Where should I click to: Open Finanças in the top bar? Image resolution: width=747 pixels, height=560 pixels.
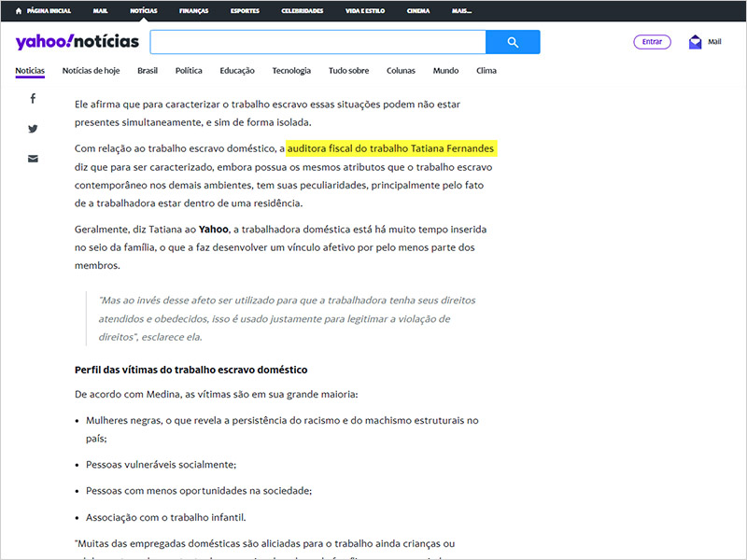(x=193, y=11)
